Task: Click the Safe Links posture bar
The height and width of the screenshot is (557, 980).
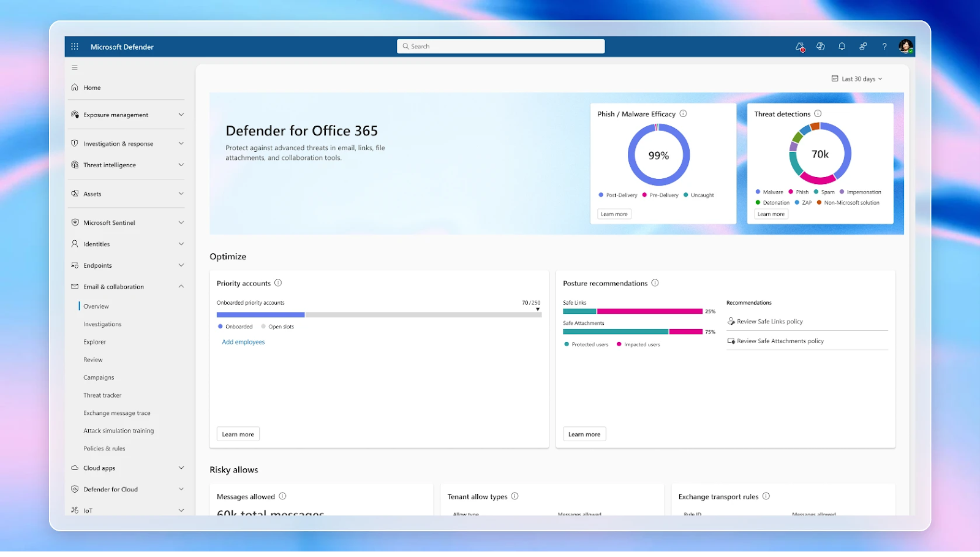Action: click(633, 311)
